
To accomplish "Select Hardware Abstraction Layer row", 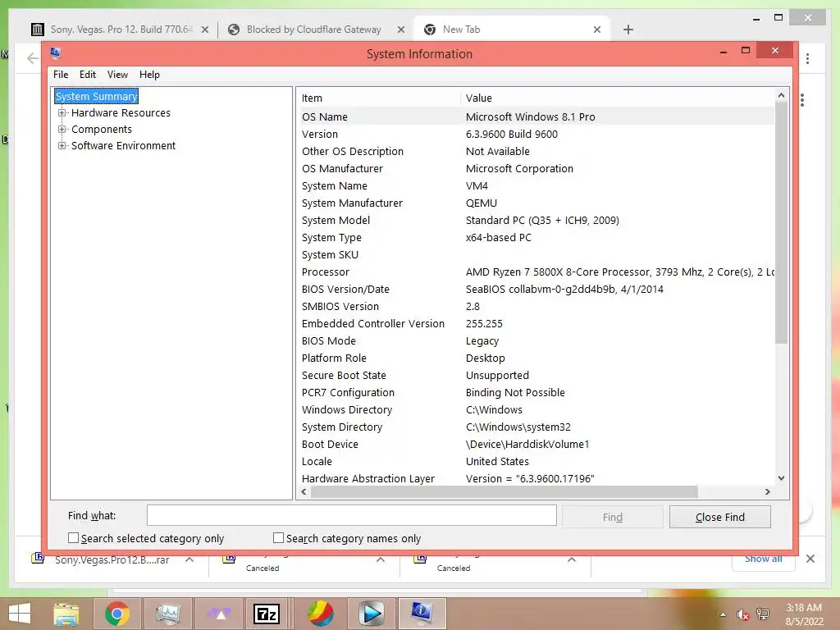I will (x=536, y=478).
